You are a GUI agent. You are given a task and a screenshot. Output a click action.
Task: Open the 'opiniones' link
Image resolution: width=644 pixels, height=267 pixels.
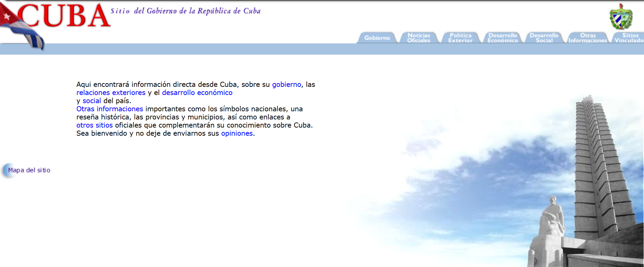237,133
